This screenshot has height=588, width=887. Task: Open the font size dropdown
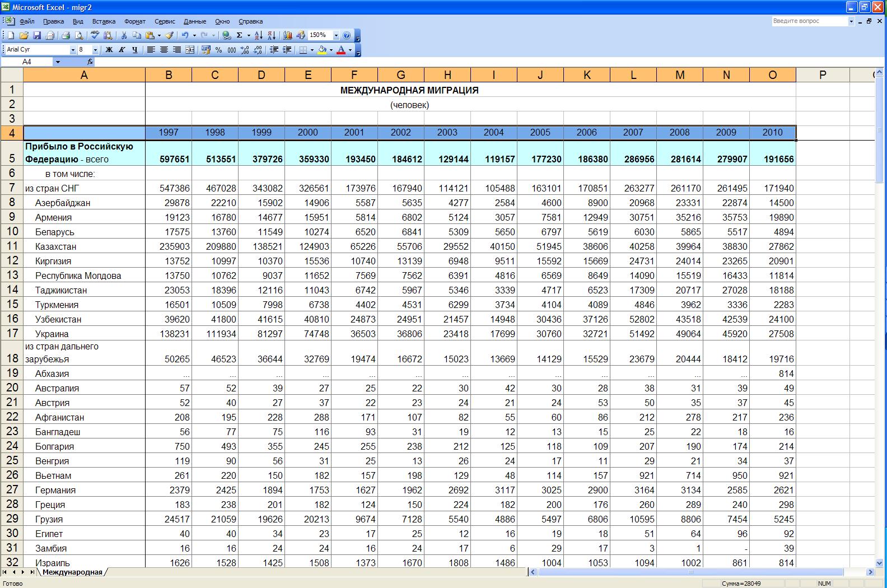[95, 50]
